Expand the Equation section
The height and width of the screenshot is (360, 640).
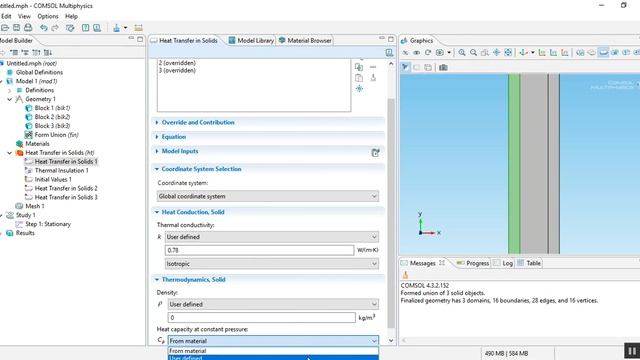click(157, 137)
